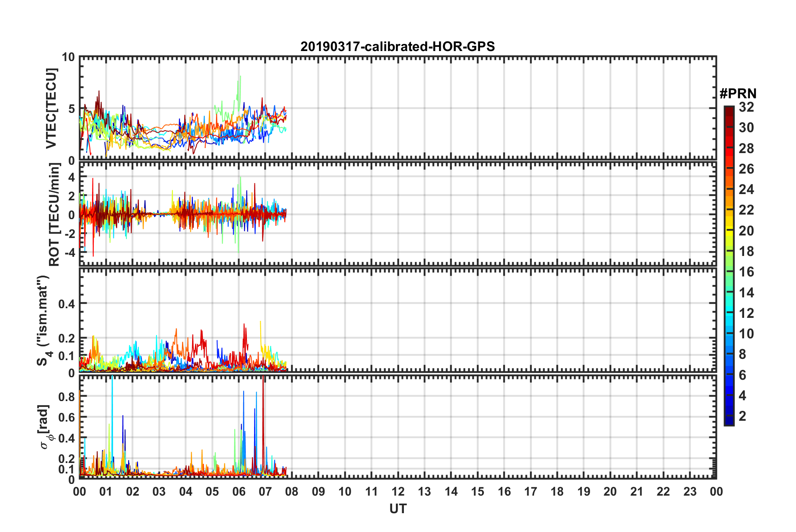Click VTEC y-axis tick label "10"
This screenshot has width=796, height=532.
click(x=68, y=57)
